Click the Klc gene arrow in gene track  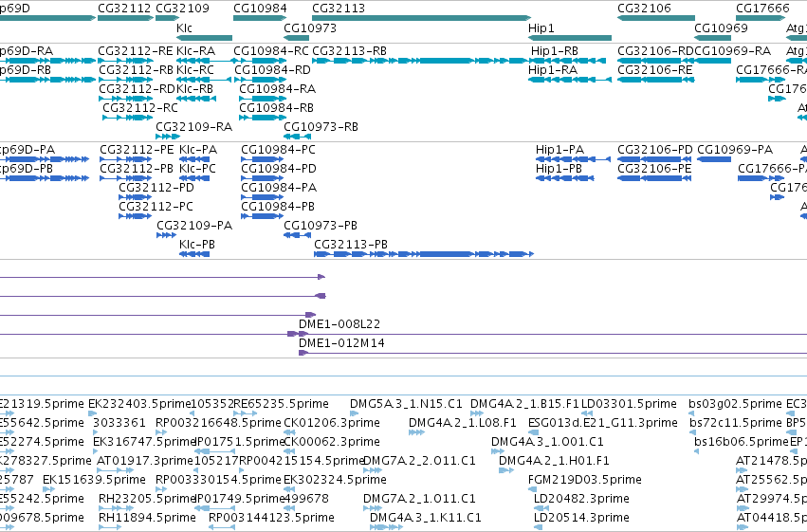point(204,38)
